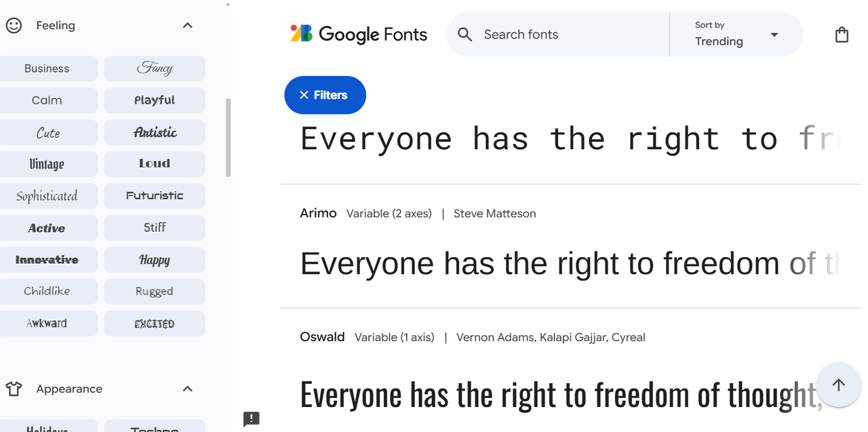
Task: Select the Vintage feeling chip
Action: [x=47, y=164]
